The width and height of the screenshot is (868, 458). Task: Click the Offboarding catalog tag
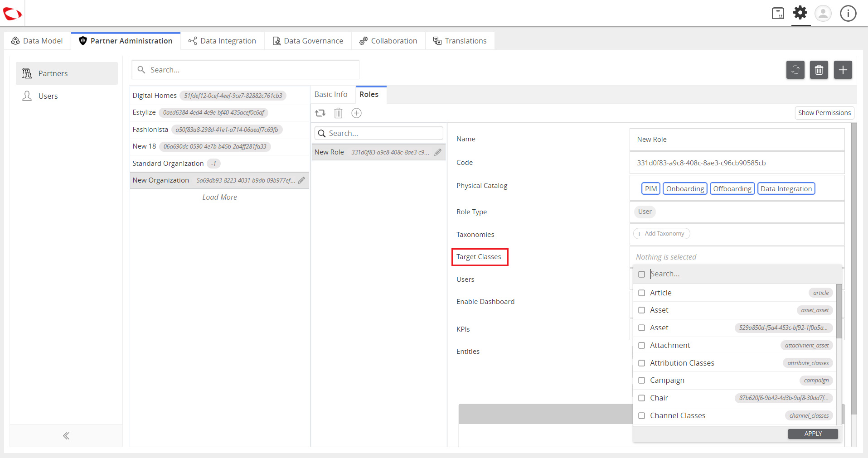(732, 189)
